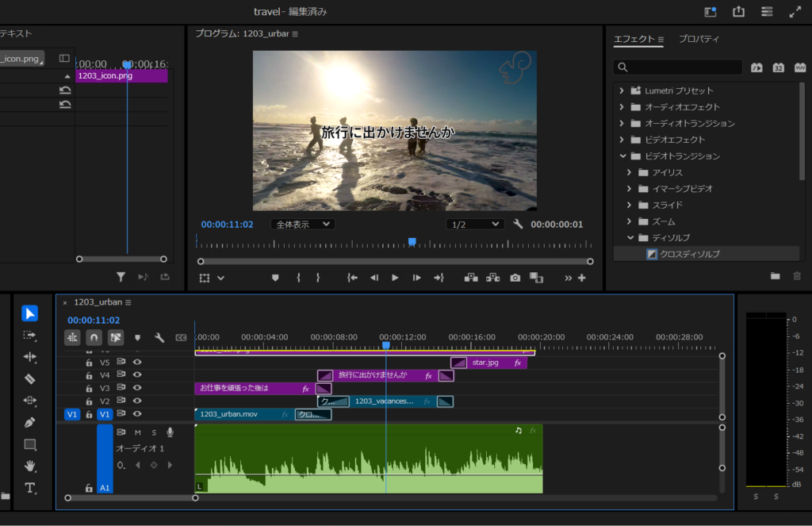
Task: Toggle lock on track V2
Action: click(90, 401)
